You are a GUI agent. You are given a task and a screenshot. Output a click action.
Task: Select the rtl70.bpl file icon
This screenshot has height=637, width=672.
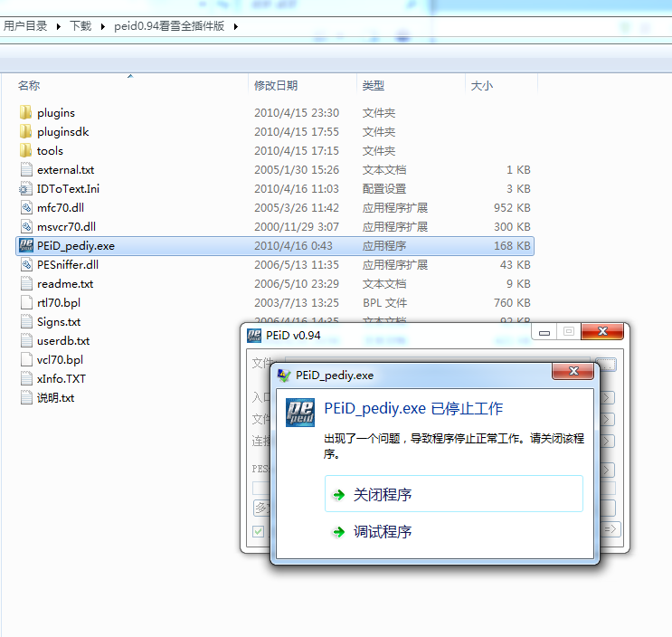point(26,302)
